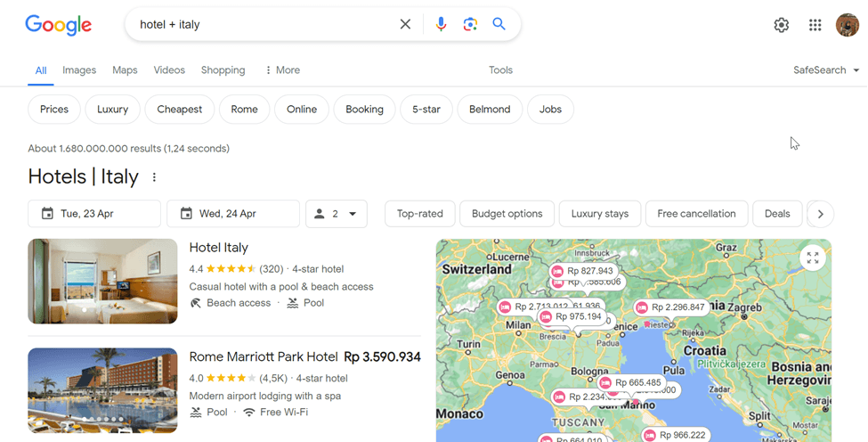The width and height of the screenshot is (868, 442).
Task: Click the blue magnifier search icon
Action: pyautogui.click(x=499, y=24)
